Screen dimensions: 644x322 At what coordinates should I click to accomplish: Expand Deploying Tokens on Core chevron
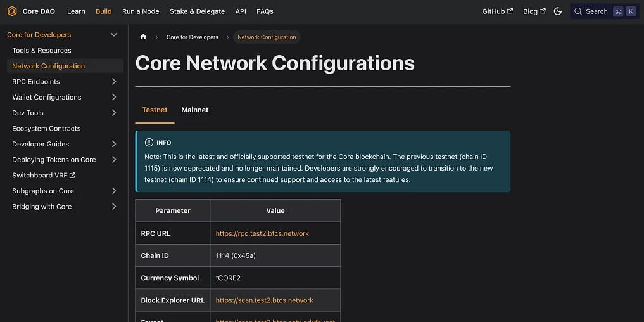pos(114,160)
